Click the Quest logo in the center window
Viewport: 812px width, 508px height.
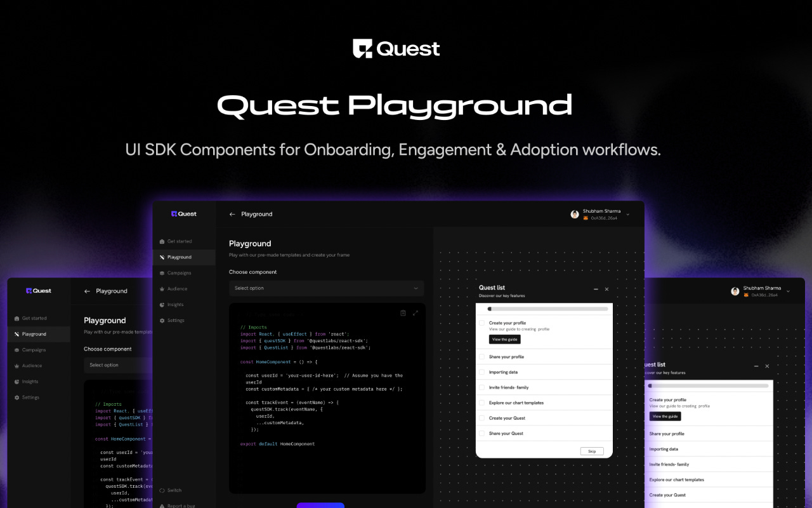184,214
